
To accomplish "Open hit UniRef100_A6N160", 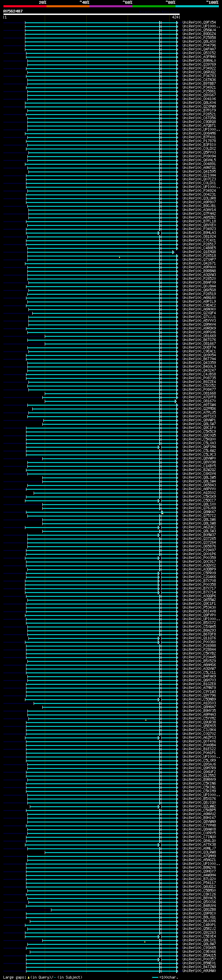I will (x=199, y=298).
